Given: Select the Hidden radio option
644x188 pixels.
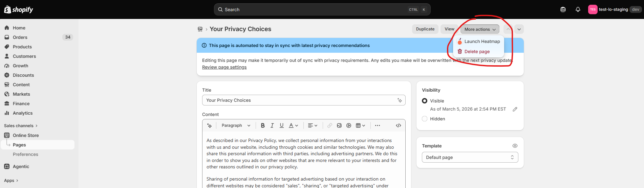Looking at the screenshot, I should click(x=425, y=119).
